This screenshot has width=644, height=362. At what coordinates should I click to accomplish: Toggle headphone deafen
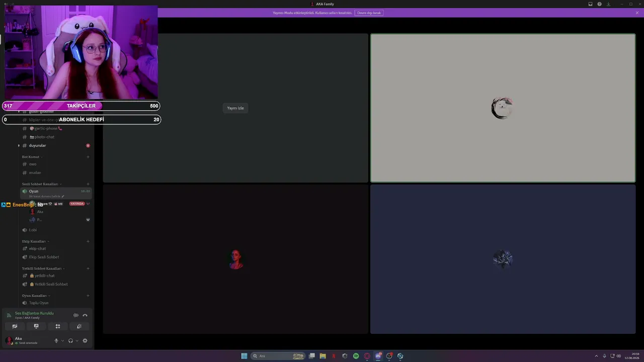(70, 340)
